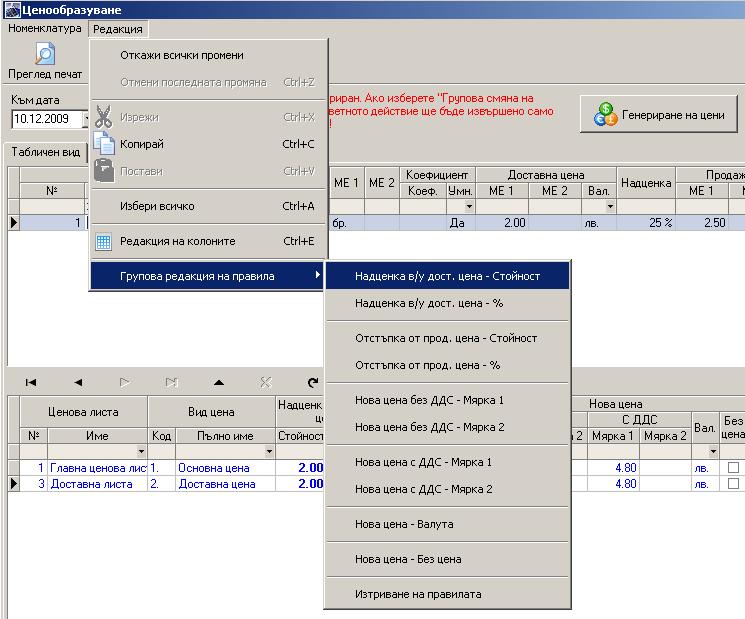
Task: Select Нова цена - Валута
Action: [448, 524]
